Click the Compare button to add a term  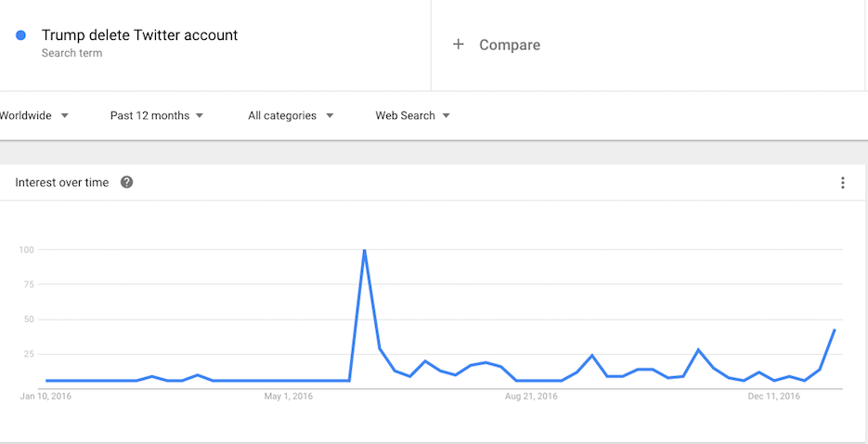(x=497, y=45)
